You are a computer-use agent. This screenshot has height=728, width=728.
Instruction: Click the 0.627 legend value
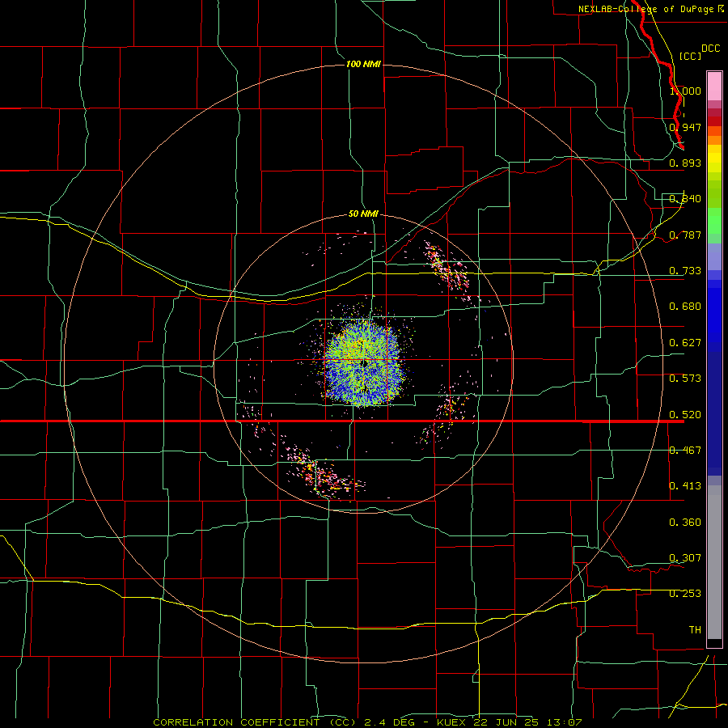[x=685, y=343]
